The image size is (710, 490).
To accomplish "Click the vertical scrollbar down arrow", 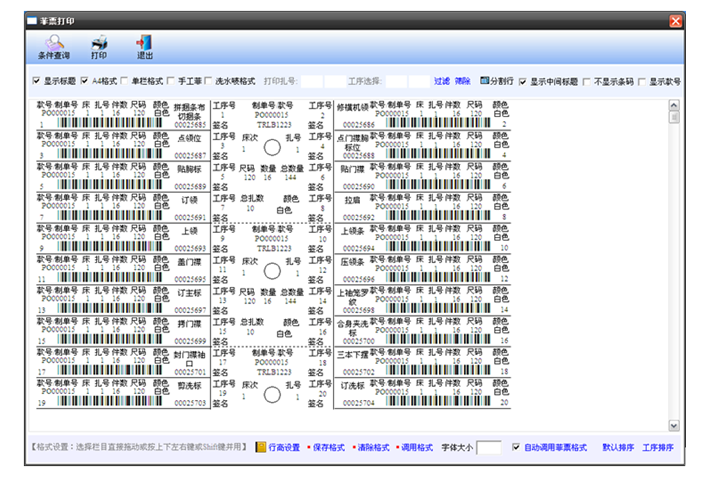I will pos(674,425).
